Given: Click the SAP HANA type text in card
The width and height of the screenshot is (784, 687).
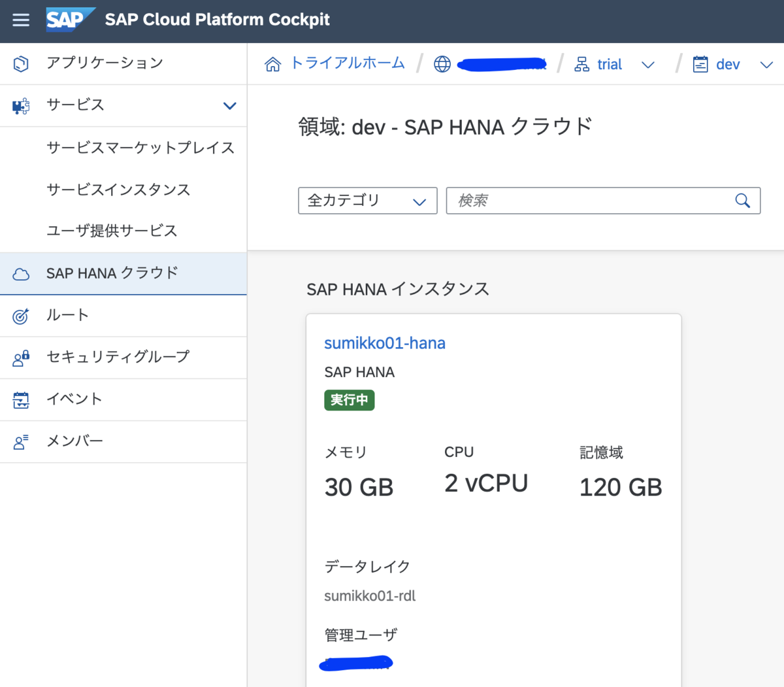Looking at the screenshot, I should [x=359, y=373].
